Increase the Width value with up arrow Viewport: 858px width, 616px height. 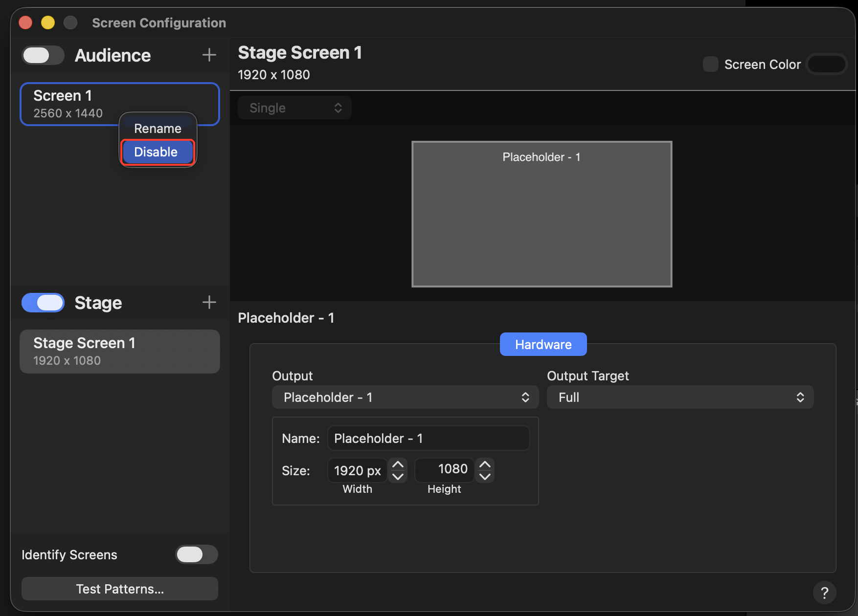coord(398,464)
